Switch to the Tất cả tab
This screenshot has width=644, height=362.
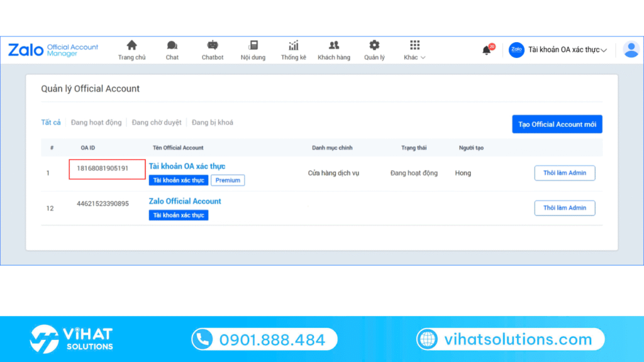pos(51,123)
